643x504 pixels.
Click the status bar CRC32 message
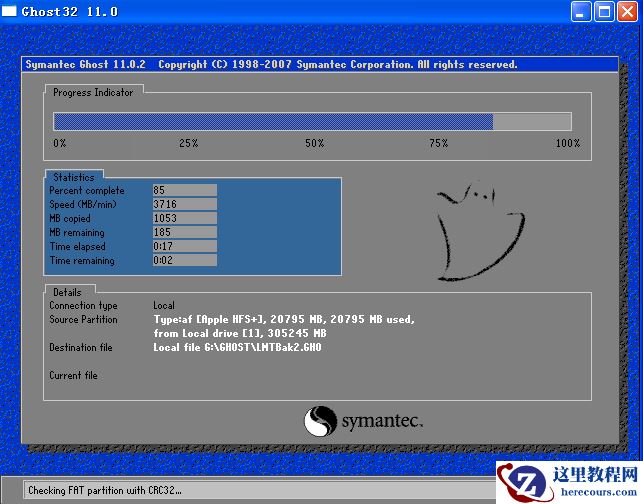(x=105, y=490)
